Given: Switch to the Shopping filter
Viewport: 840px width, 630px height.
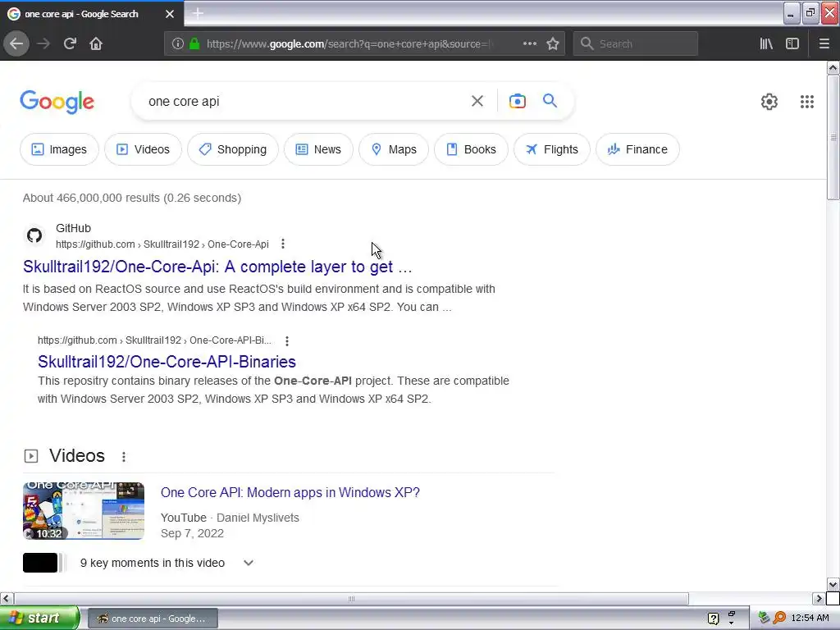Looking at the screenshot, I should pos(233,149).
